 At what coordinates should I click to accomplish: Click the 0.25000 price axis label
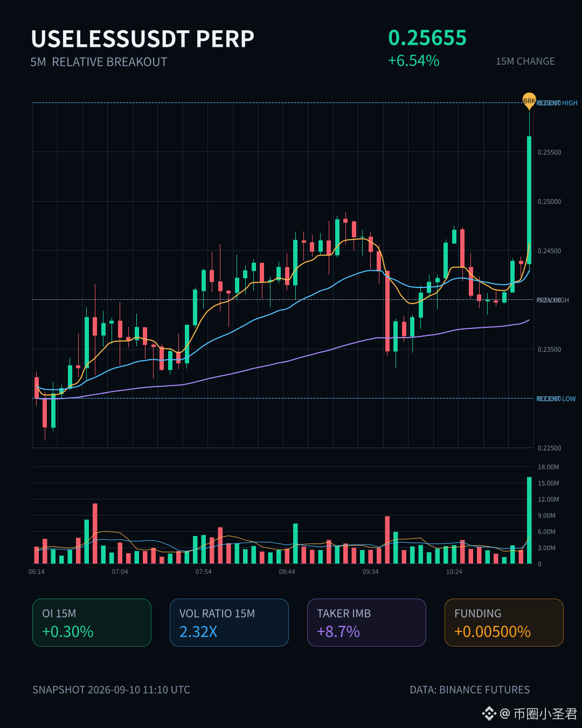[549, 202]
